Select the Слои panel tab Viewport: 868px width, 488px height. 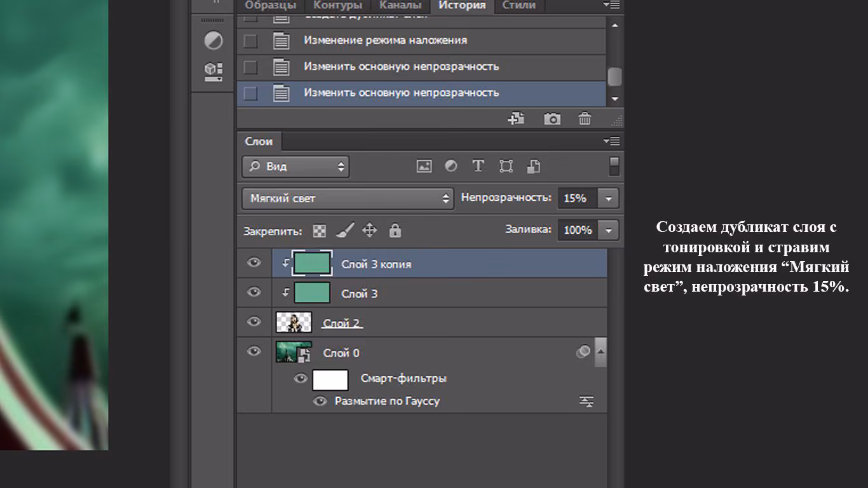pos(259,142)
